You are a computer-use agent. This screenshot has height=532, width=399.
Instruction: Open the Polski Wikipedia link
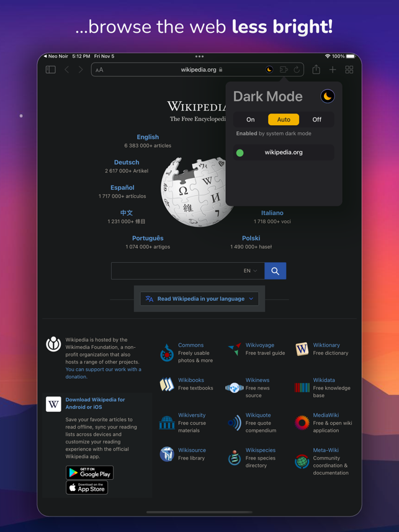coord(251,238)
